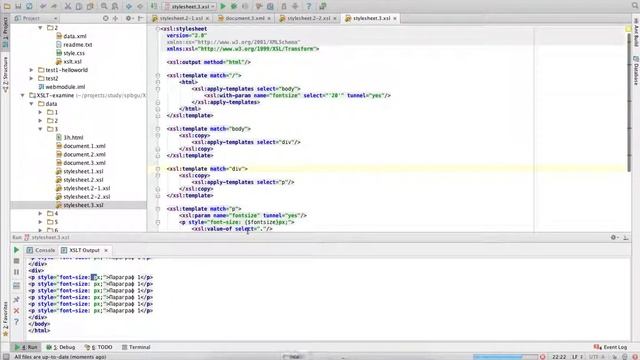Image resolution: width=640 pixels, height=360 pixels.
Task: Open Project panel gear settings
Action: tap(129, 18)
